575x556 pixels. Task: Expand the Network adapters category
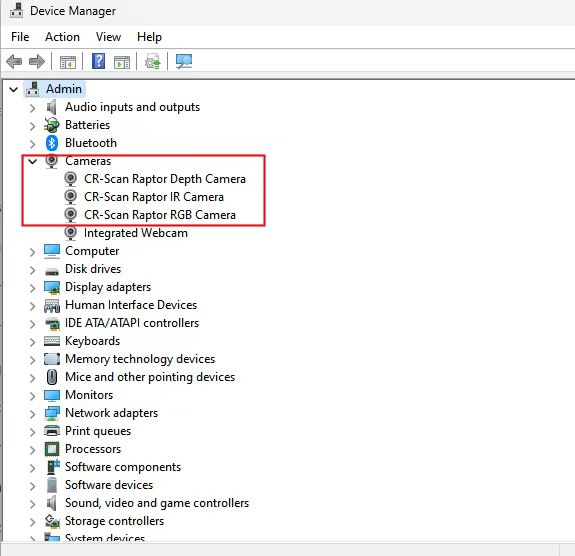click(33, 414)
